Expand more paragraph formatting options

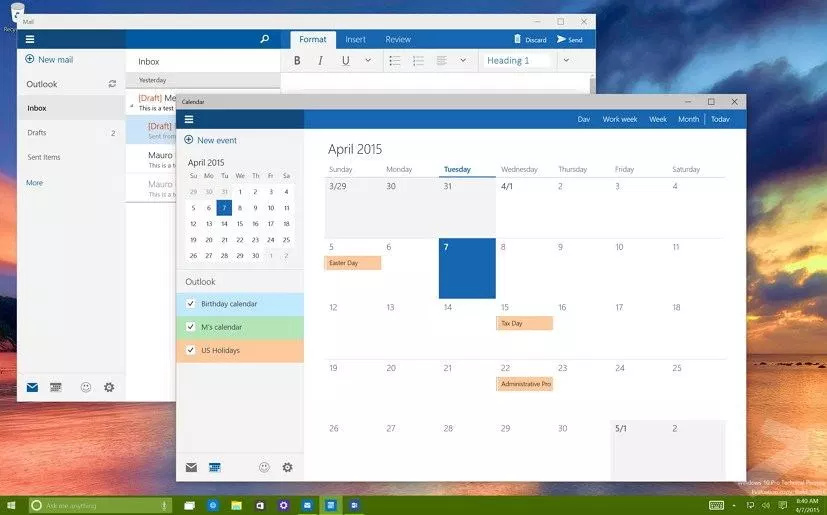click(463, 60)
